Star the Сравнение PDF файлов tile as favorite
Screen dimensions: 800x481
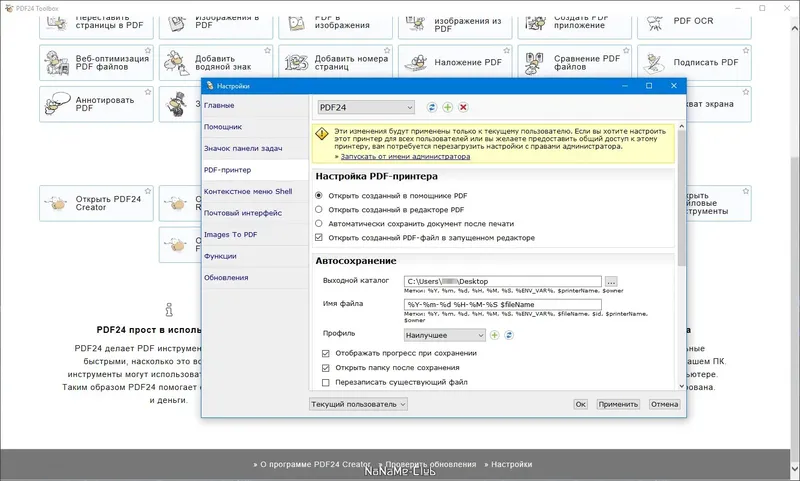(627, 50)
